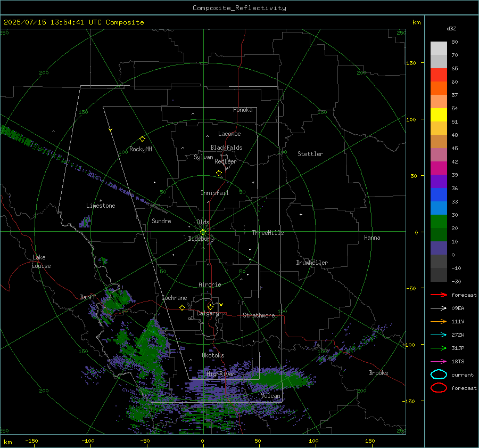Select the light gray 70-80 dBZ swatch
The image size is (479, 448).
click(x=439, y=48)
